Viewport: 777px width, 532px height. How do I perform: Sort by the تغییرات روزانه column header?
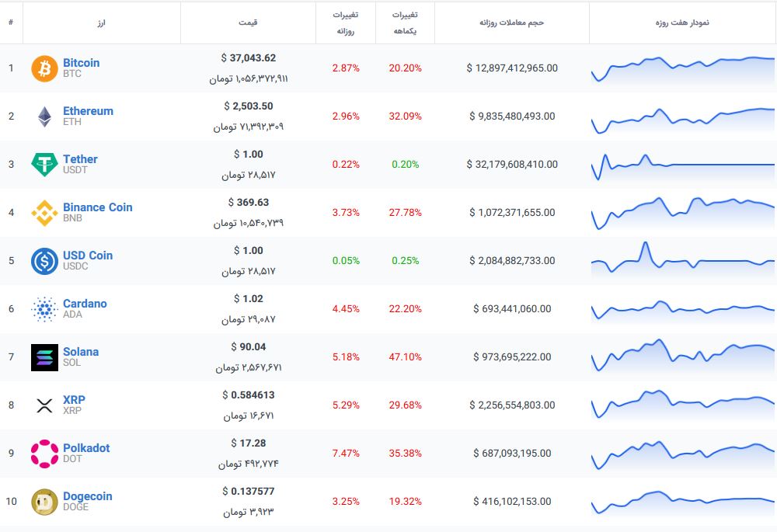coord(345,23)
